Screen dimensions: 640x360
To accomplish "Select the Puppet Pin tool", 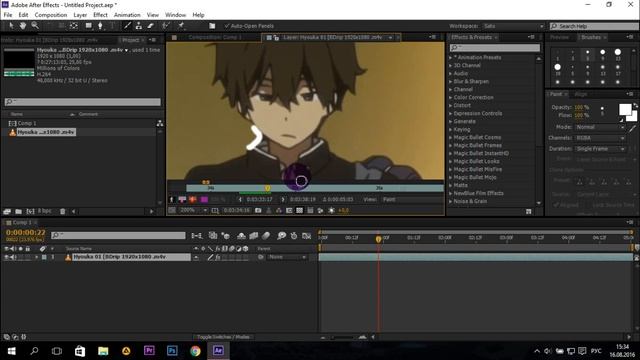I will pos(181,26).
